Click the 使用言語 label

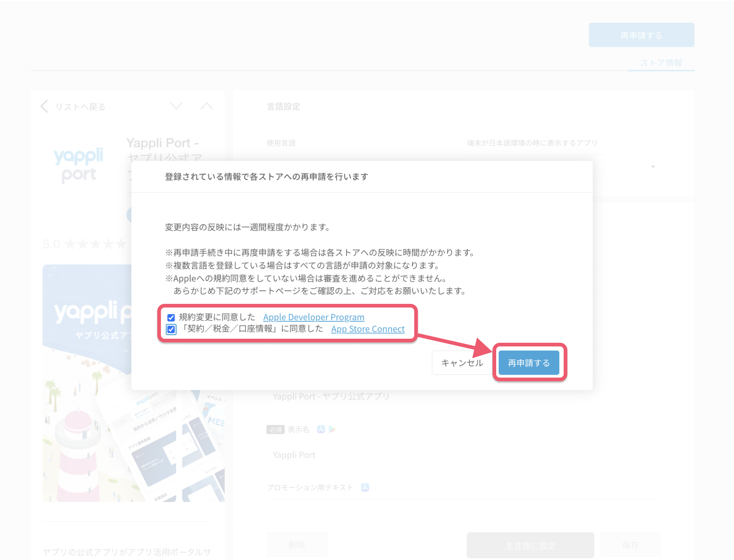point(281,143)
